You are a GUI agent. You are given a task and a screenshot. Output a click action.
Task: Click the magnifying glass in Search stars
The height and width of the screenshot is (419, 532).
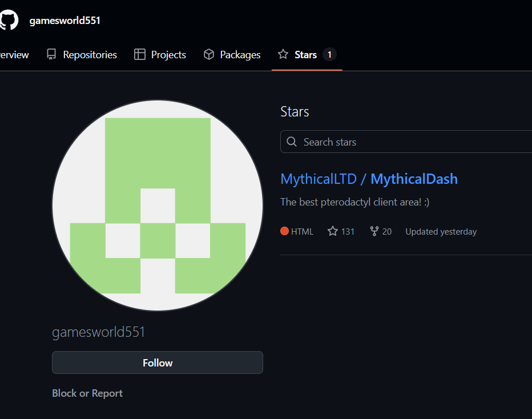[x=292, y=142]
